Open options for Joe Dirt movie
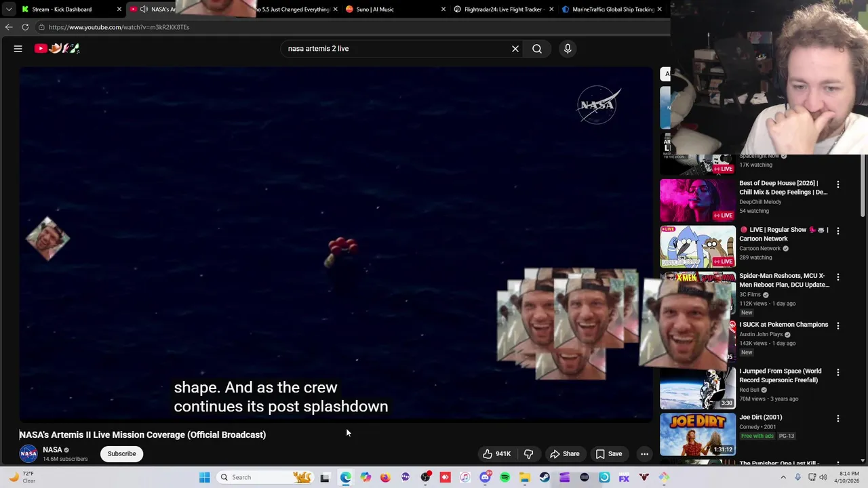The height and width of the screenshot is (488, 868). coord(838,419)
